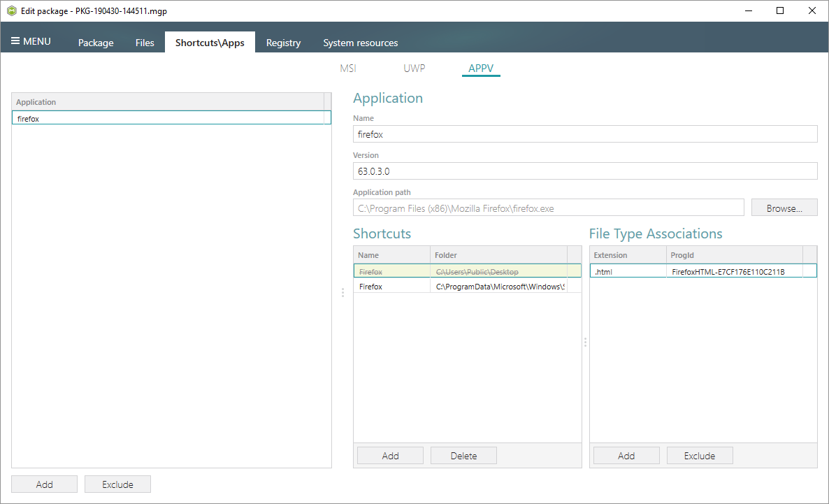Click the Application column header
Image resolution: width=829 pixels, height=504 pixels.
tap(168, 101)
